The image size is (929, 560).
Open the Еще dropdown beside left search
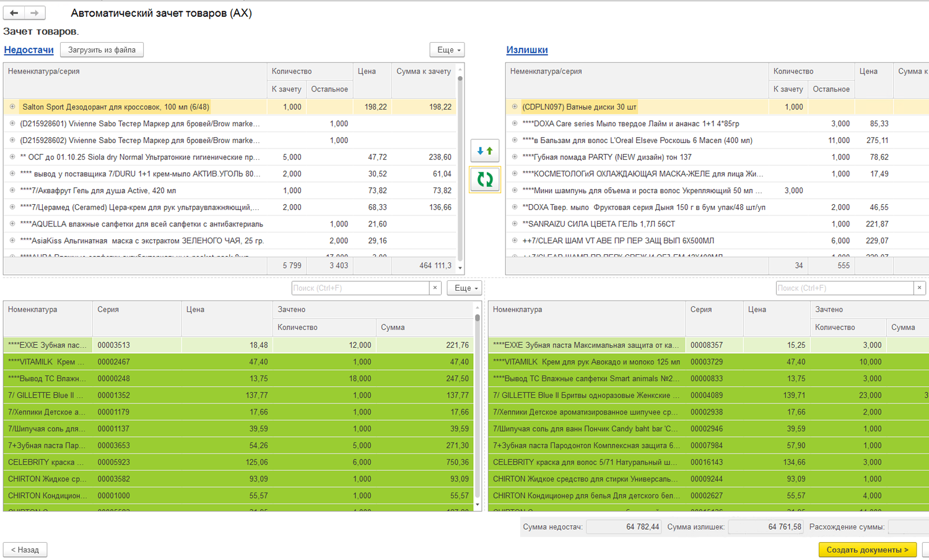pyautogui.click(x=464, y=288)
